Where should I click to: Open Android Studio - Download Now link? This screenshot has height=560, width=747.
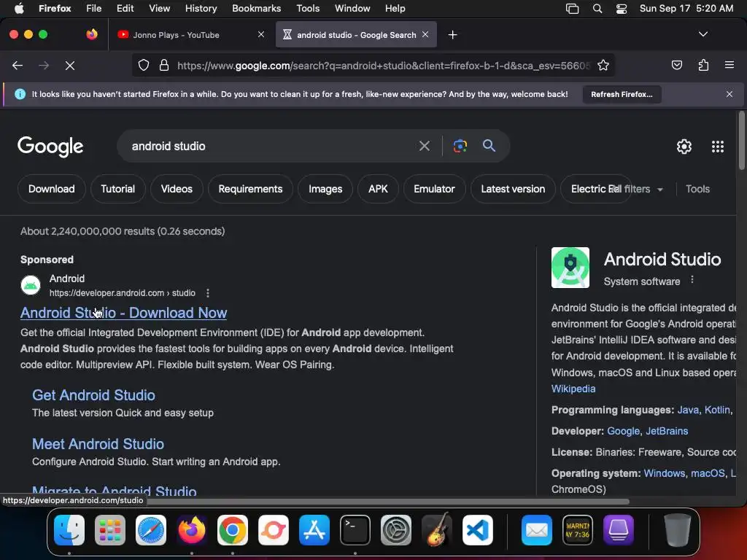coord(123,313)
